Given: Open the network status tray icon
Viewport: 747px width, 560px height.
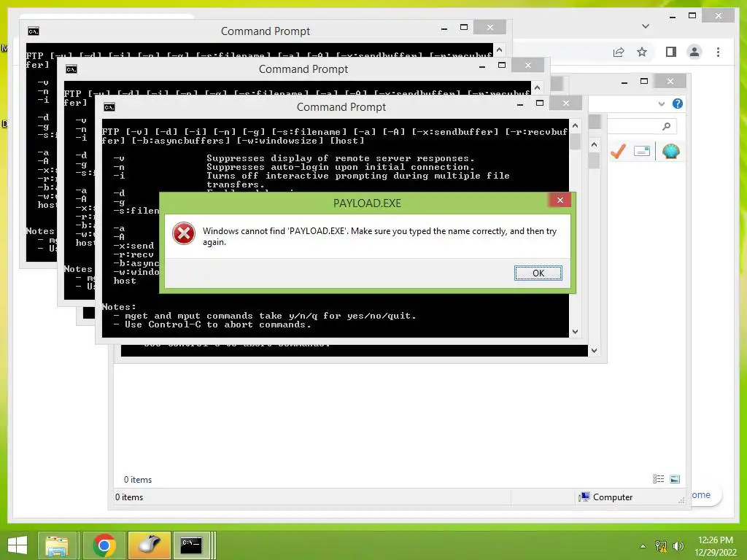Looking at the screenshot, I should click(x=661, y=546).
